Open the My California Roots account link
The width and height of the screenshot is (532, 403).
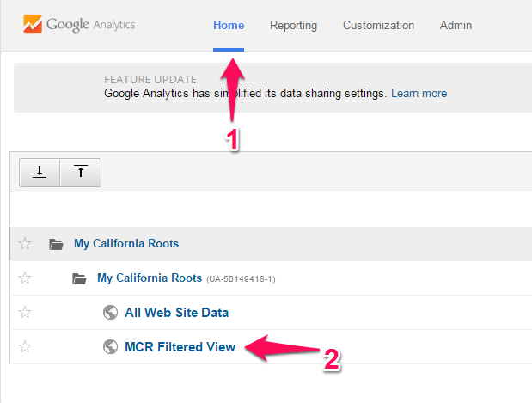(126, 243)
